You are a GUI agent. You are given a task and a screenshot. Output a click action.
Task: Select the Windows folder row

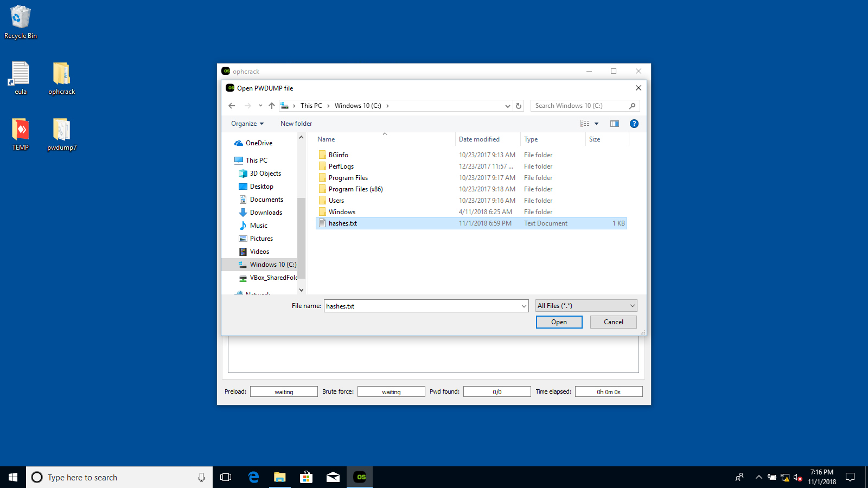[x=471, y=212]
